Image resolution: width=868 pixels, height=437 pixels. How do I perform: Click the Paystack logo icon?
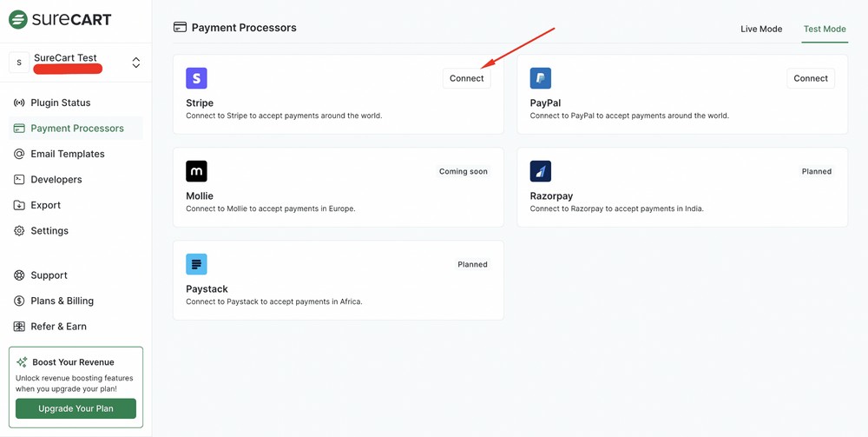196,264
